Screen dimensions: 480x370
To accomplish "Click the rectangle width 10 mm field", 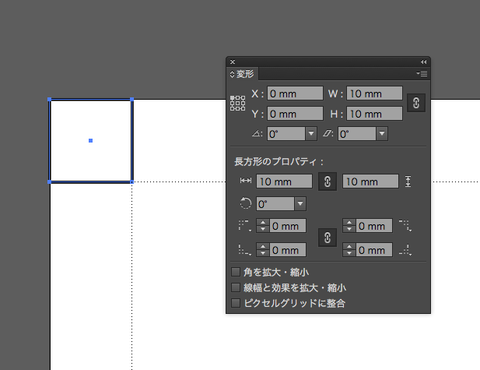I will coord(284,182).
